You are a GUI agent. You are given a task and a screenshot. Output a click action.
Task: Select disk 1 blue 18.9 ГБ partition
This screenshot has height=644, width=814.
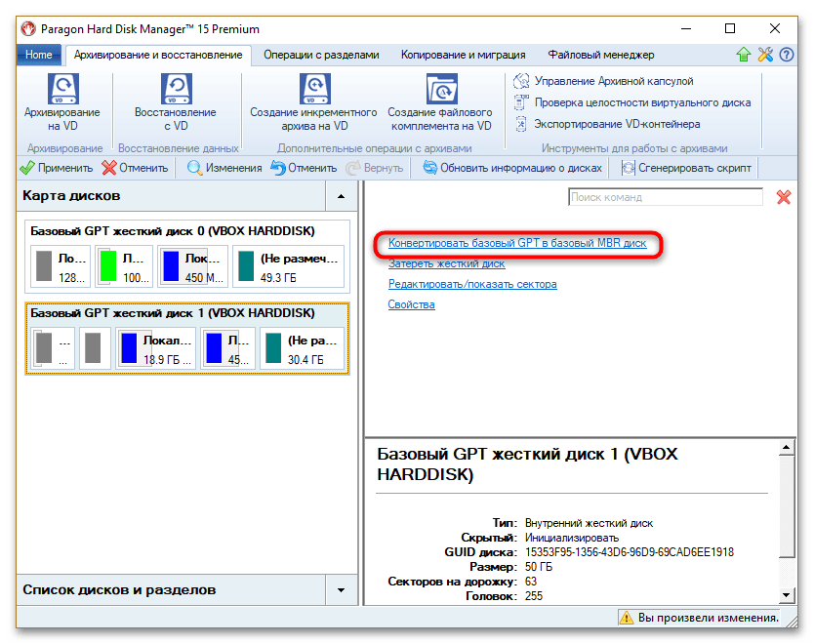point(155,348)
